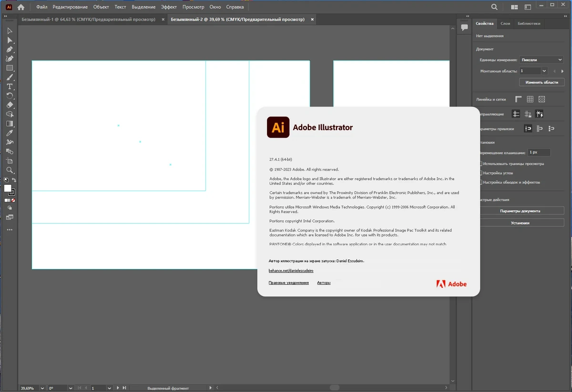
Task: Select the Rotate tool
Action: click(x=10, y=96)
